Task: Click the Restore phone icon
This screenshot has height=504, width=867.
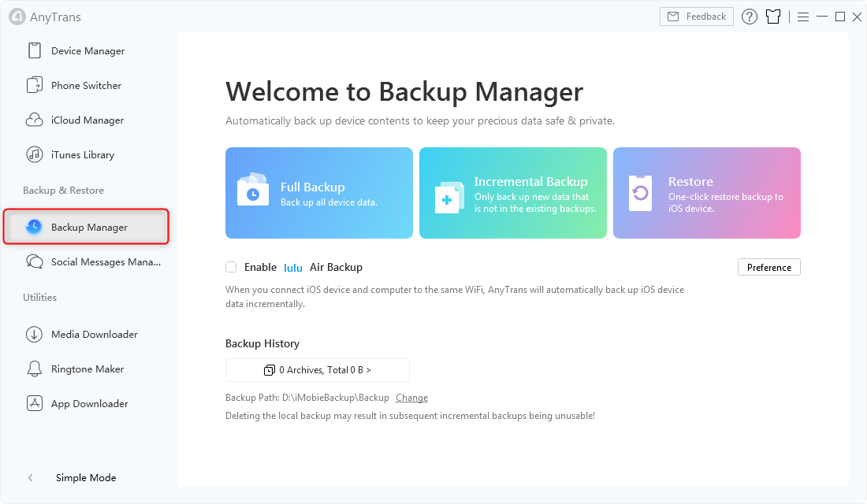Action: 640,193
